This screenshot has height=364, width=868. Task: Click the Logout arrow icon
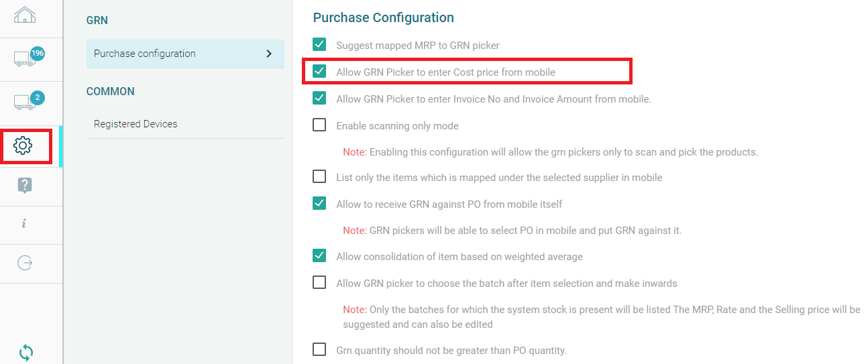click(x=25, y=263)
